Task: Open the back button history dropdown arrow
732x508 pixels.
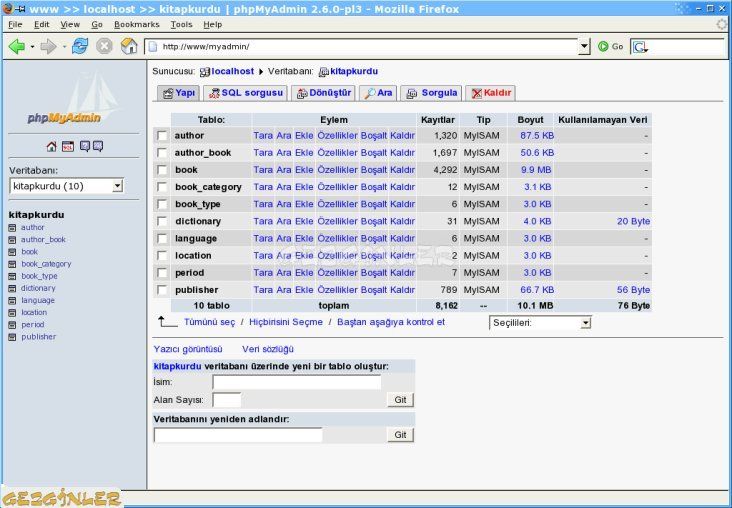Action: click(32, 47)
